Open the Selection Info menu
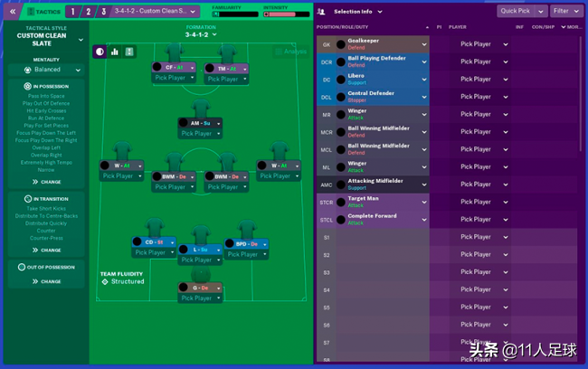The width and height of the screenshot is (588, 369). pos(358,12)
